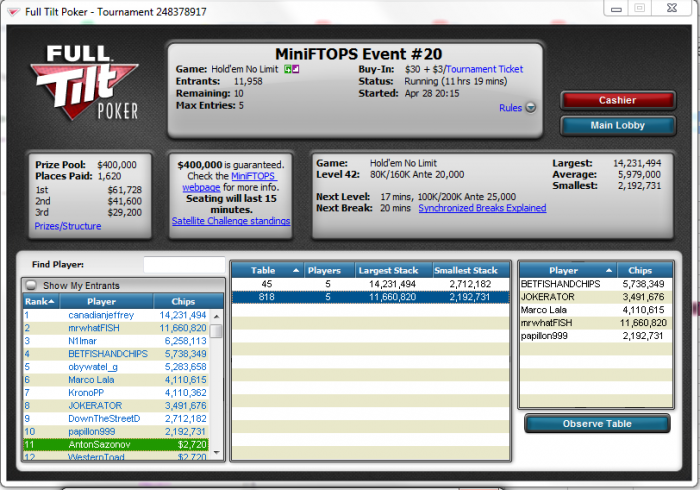Click the rankings scrollbar thumb
The height and width of the screenshot is (490, 700).
click(216, 331)
